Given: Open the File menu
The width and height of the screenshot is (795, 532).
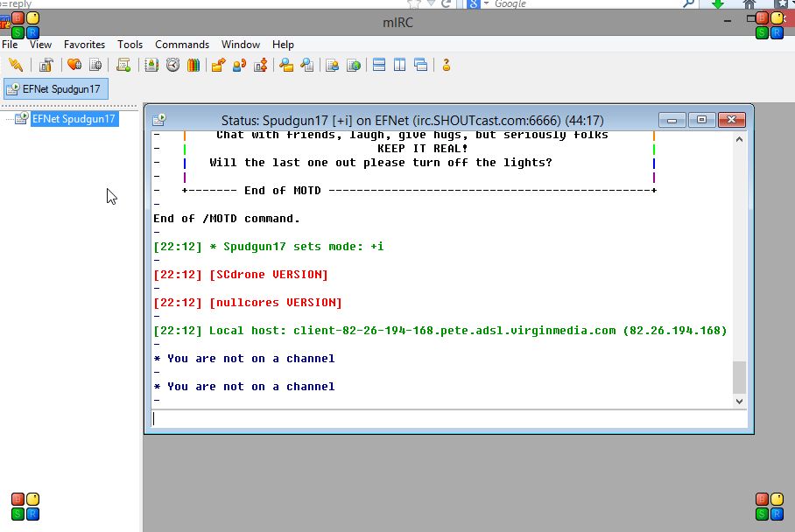Looking at the screenshot, I should tap(10, 45).
